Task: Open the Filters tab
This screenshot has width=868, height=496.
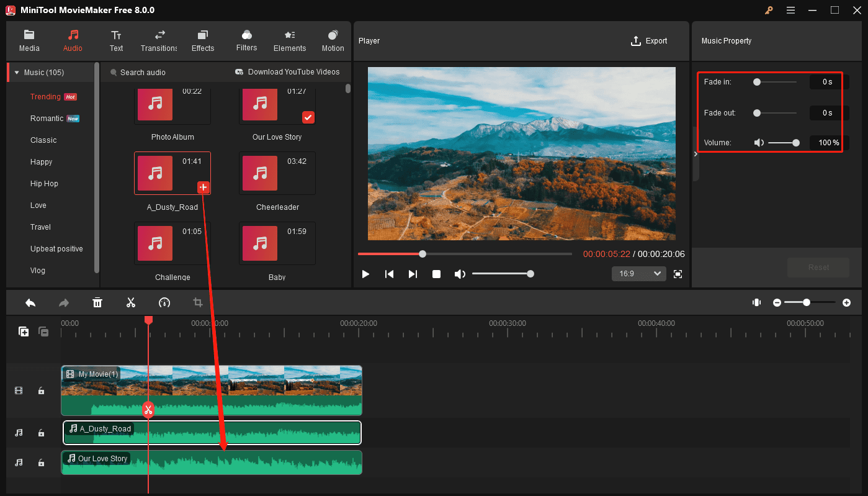Action: point(246,41)
